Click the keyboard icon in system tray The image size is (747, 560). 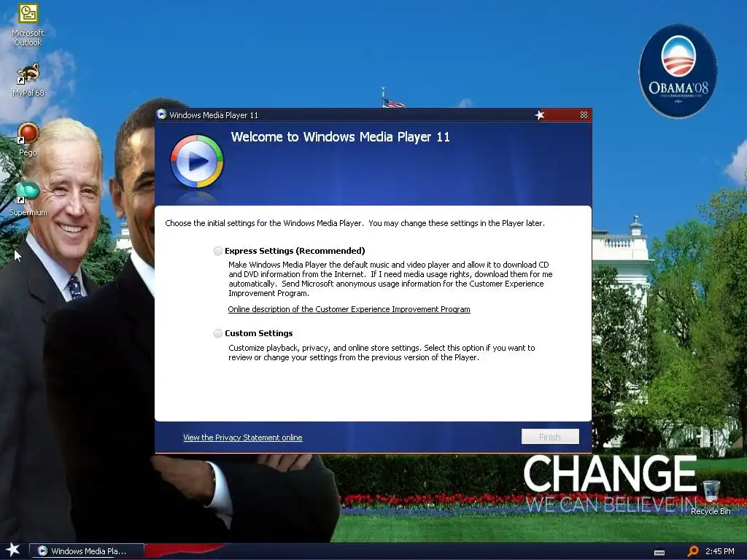pos(659,553)
